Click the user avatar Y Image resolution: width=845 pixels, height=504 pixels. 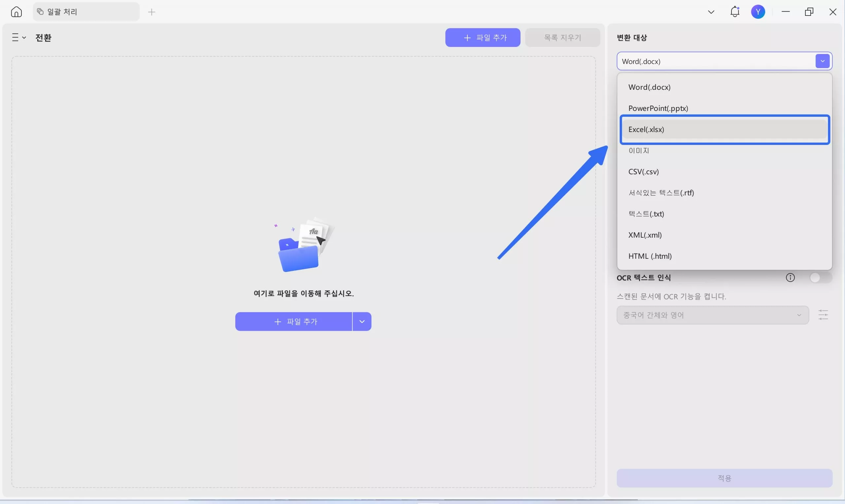[758, 12]
